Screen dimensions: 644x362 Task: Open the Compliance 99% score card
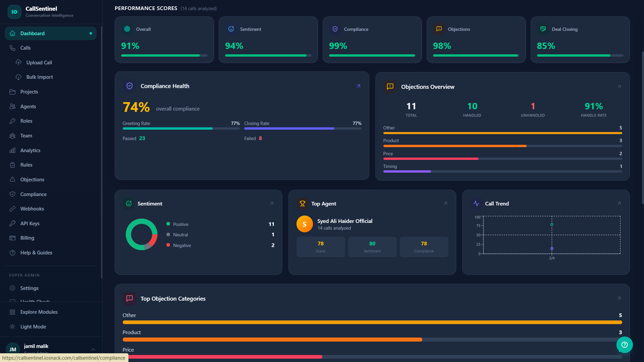click(x=372, y=40)
